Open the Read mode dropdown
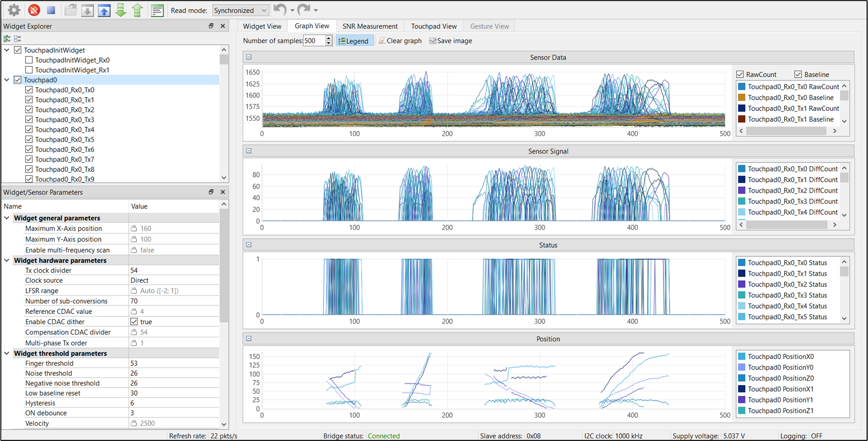 pos(240,10)
